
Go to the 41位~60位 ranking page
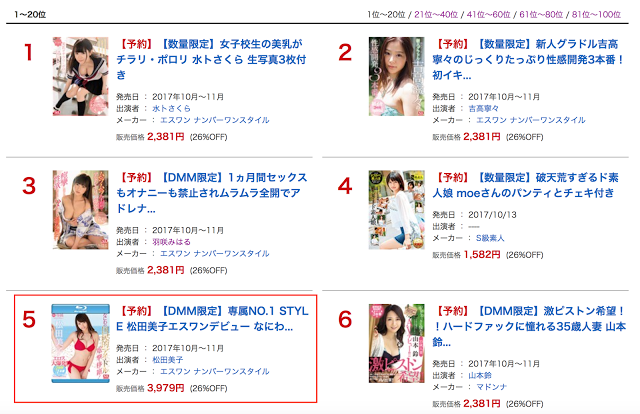(x=488, y=15)
